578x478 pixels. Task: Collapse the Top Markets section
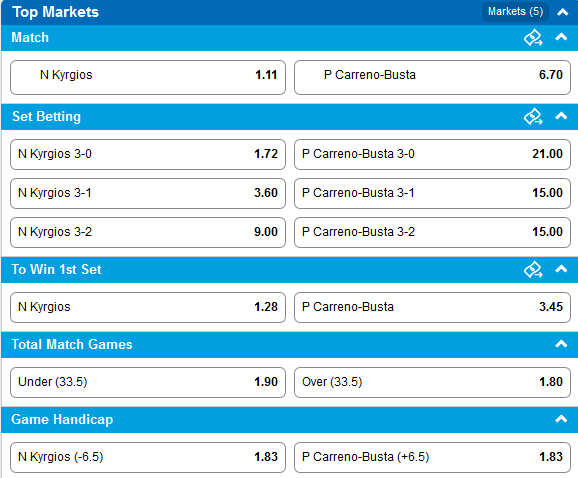point(562,12)
